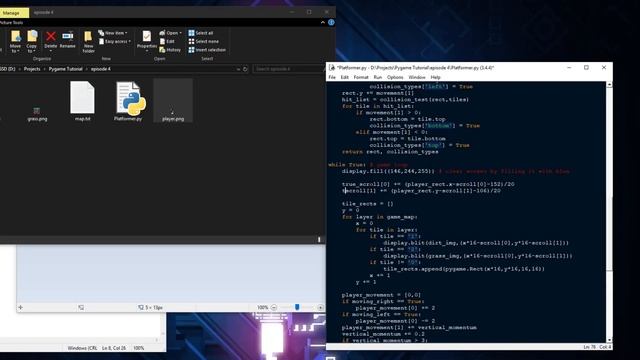Click the 'return rect, collision_types' code line

tap(390, 152)
